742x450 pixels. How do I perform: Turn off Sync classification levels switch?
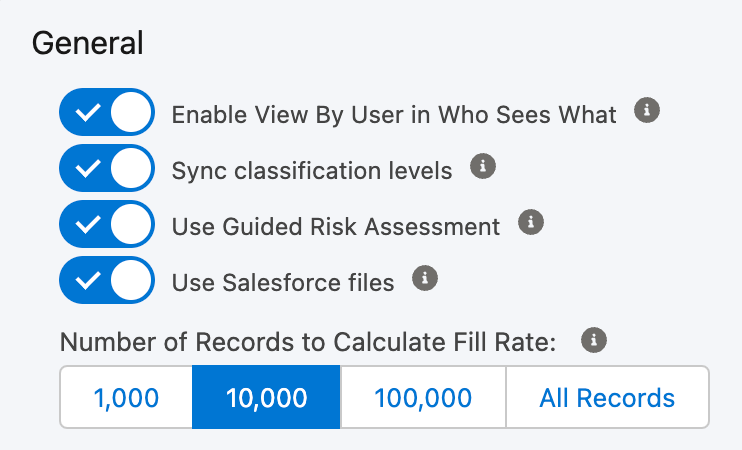point(107,168)
